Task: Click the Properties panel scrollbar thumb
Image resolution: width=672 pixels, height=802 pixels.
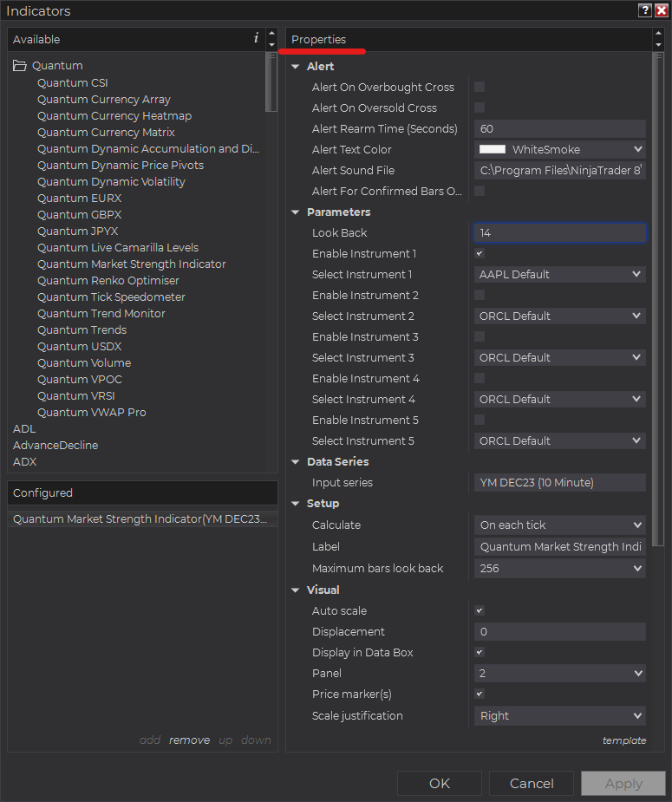Action: [x=658, y=300]
